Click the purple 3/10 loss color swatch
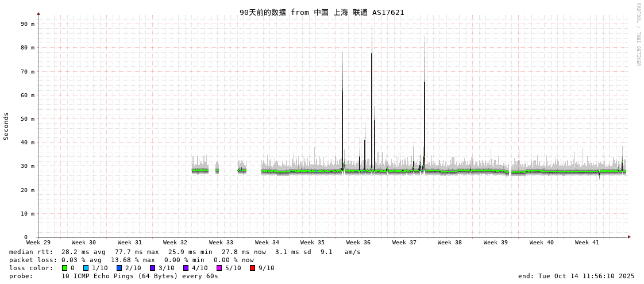 [152, 268]
